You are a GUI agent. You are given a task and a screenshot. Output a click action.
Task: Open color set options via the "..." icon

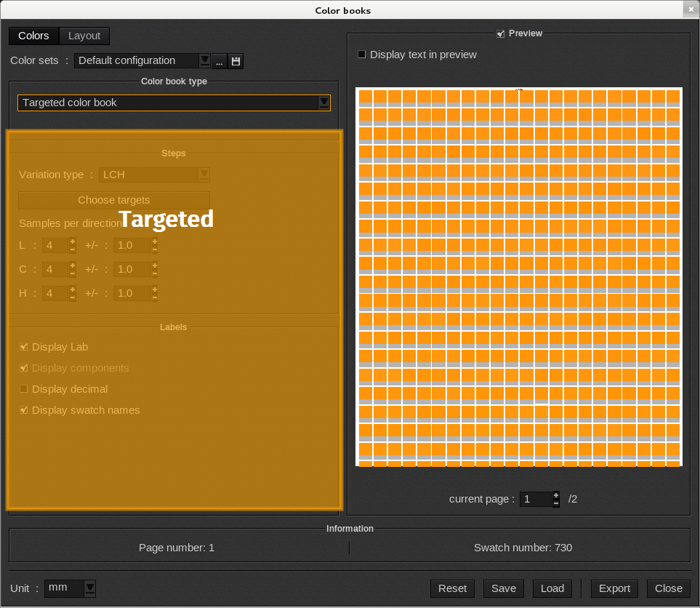[x=219, y=61]
